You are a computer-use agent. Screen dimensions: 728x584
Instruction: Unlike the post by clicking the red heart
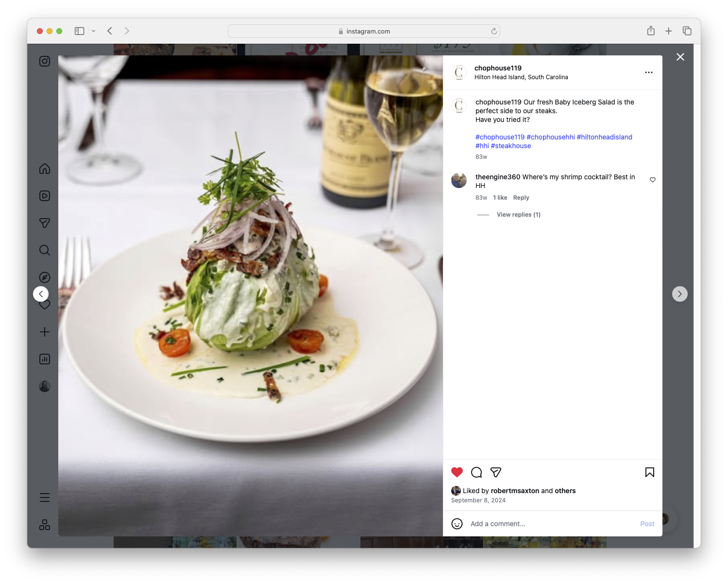tap(457, 472)
